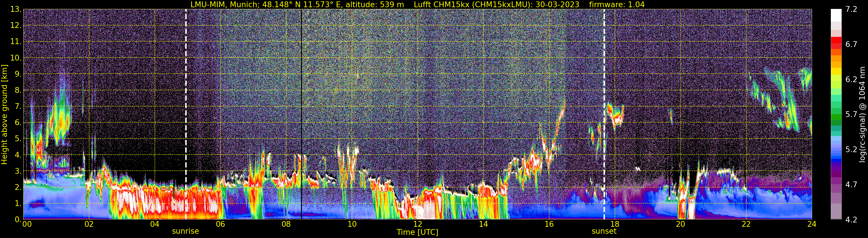Click the '12' tick on the time axis
Viewport: 868px width, 238px height.
(417, 224)
